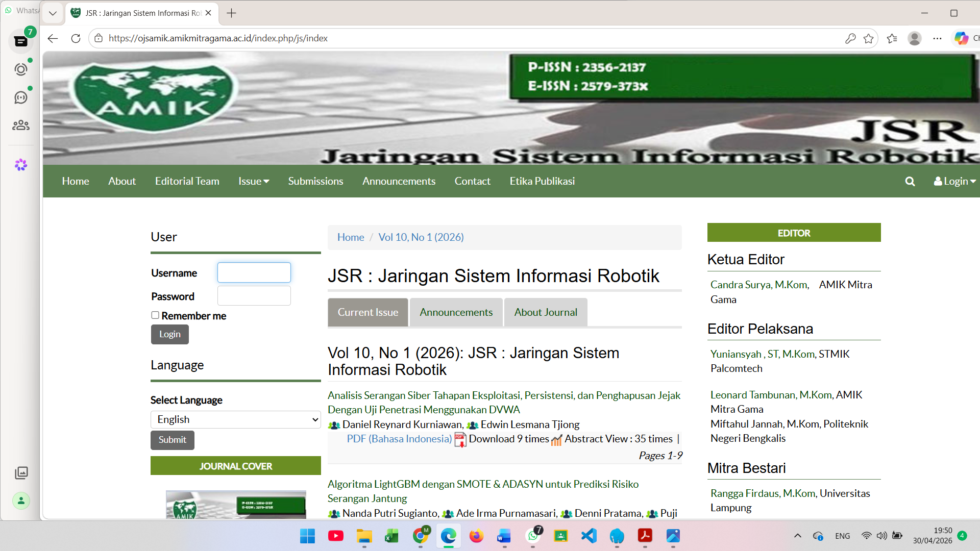This screenshot has width=980, height=551.
Task: Open Announcements in the green navbar
Action: tap(399, 181)
